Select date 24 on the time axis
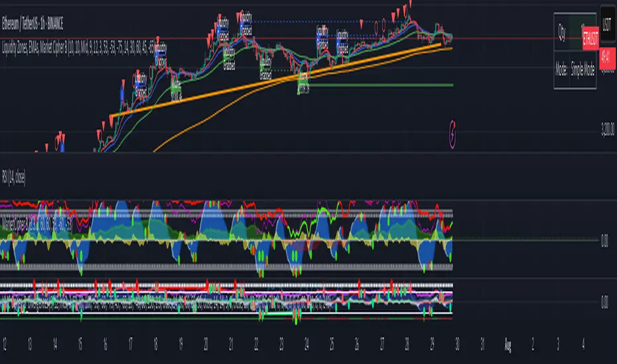This screenshot has height=364, width=617. coord(306,345)
